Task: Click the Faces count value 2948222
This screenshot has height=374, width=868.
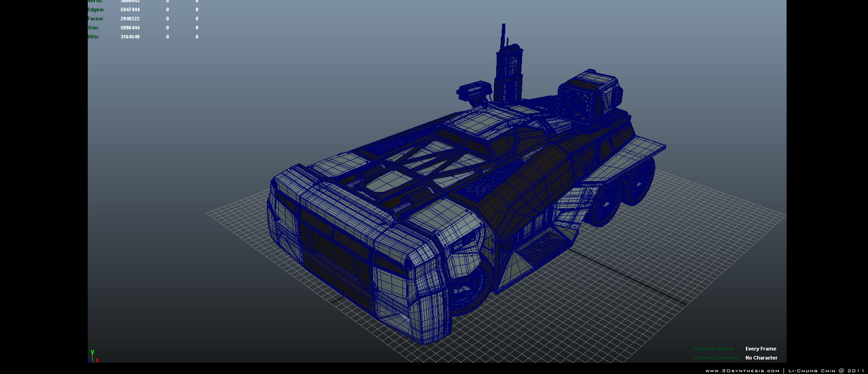Action: pos(130,19)
